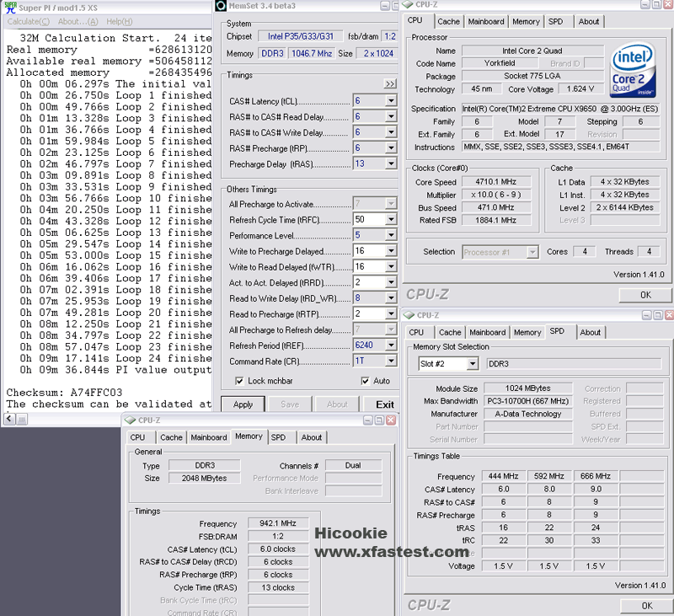Switch to the About tab in CPU-Z processor window
674x616 pixels.
tap(588, 22)
